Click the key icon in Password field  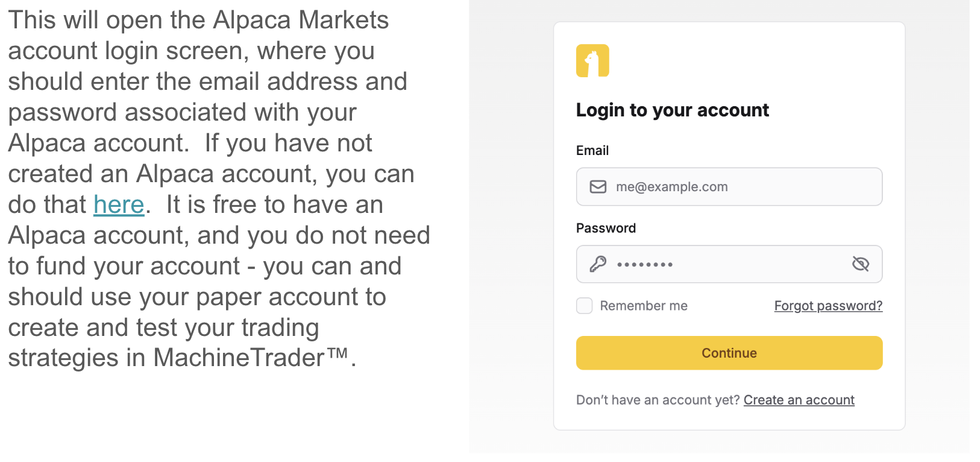pyautogui.click(x=598, y=264)
